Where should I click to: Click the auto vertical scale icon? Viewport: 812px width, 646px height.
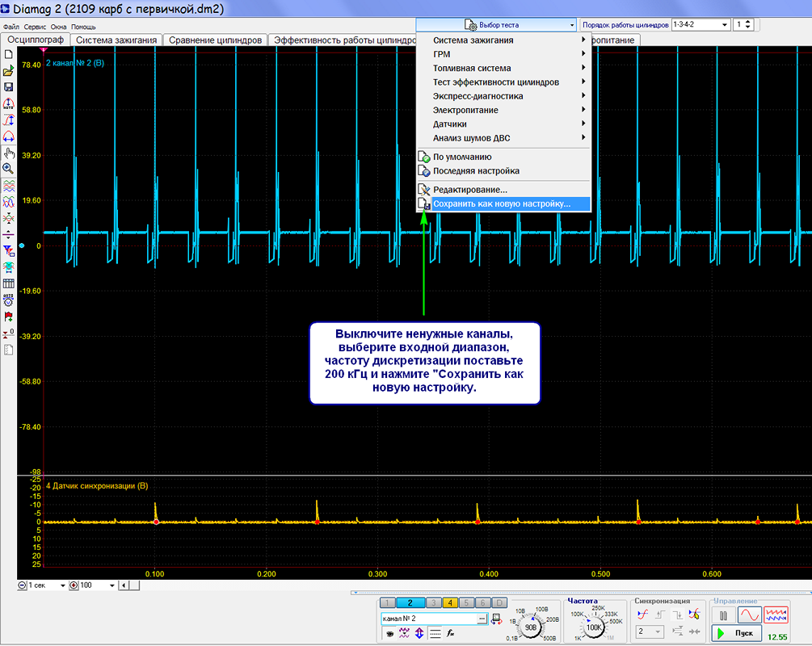coord(8,103)
